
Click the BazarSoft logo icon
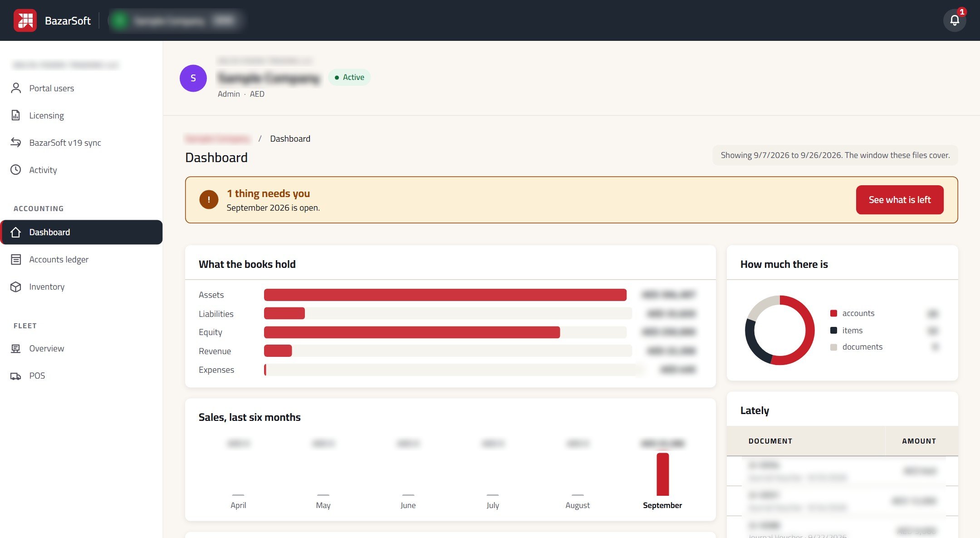tap(25, 20)
